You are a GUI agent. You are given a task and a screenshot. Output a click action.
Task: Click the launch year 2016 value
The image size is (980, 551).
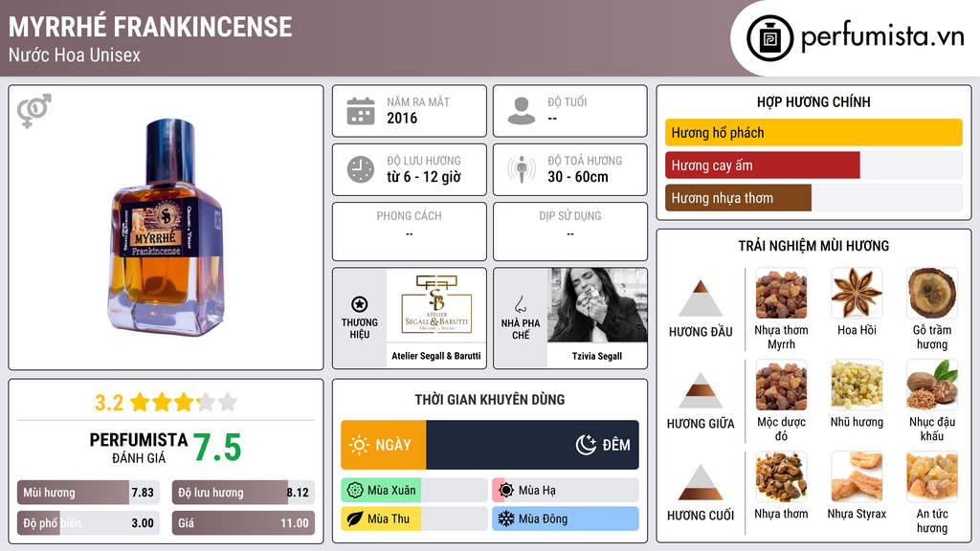tap(402, 118)
